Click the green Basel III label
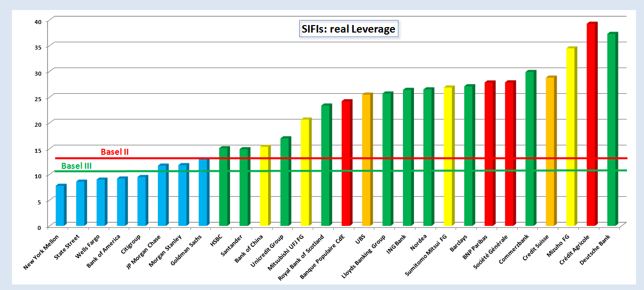644x290 pixels. point(76,166)
